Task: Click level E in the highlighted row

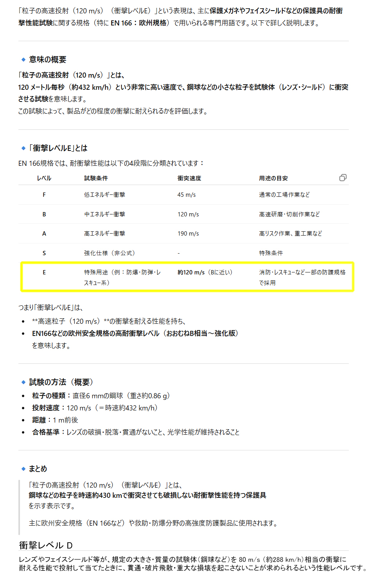Action: [44, 272]
